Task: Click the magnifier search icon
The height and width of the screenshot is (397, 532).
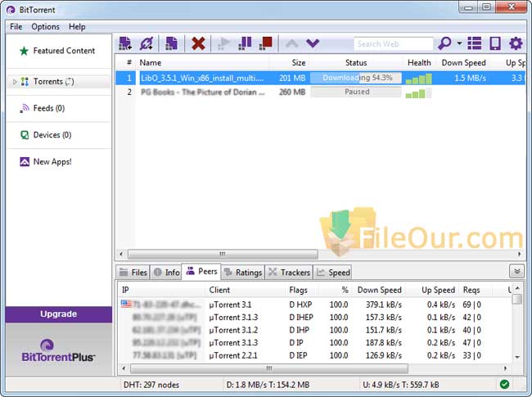Action: pyautogui.click(x=444, y=43)
